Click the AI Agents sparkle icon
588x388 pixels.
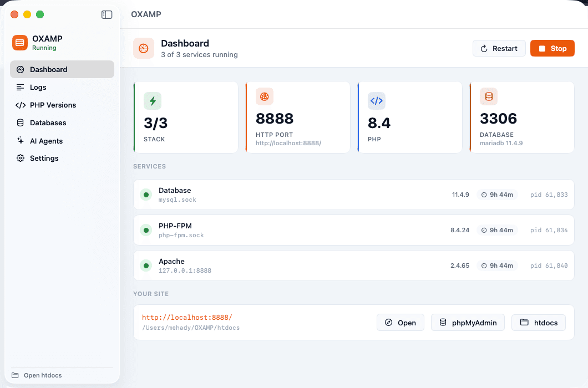(x=21, y=141)
